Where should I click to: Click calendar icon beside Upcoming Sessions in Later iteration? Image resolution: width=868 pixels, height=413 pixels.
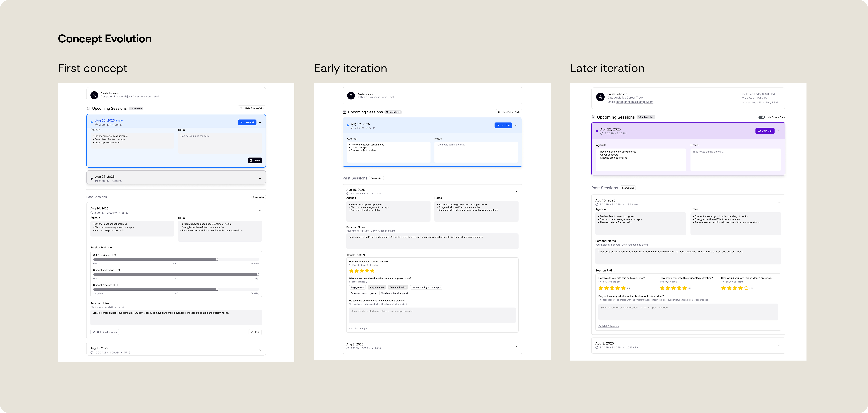[593, 117]
